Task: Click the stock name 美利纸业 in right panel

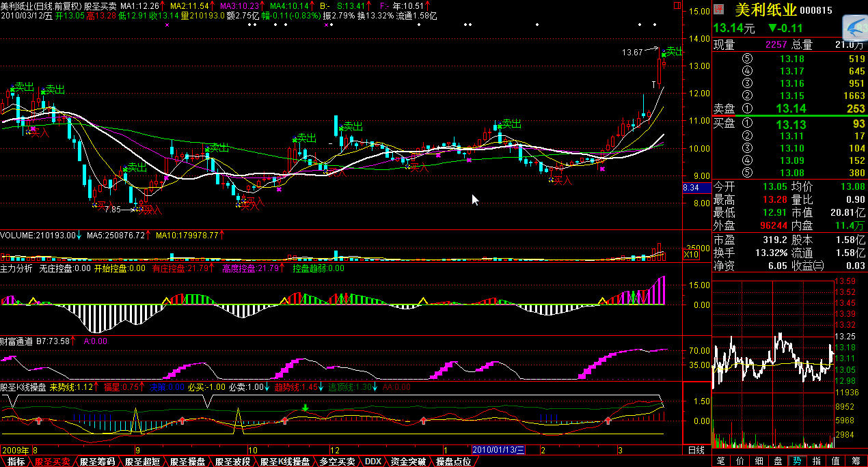Action: [765, 9]
